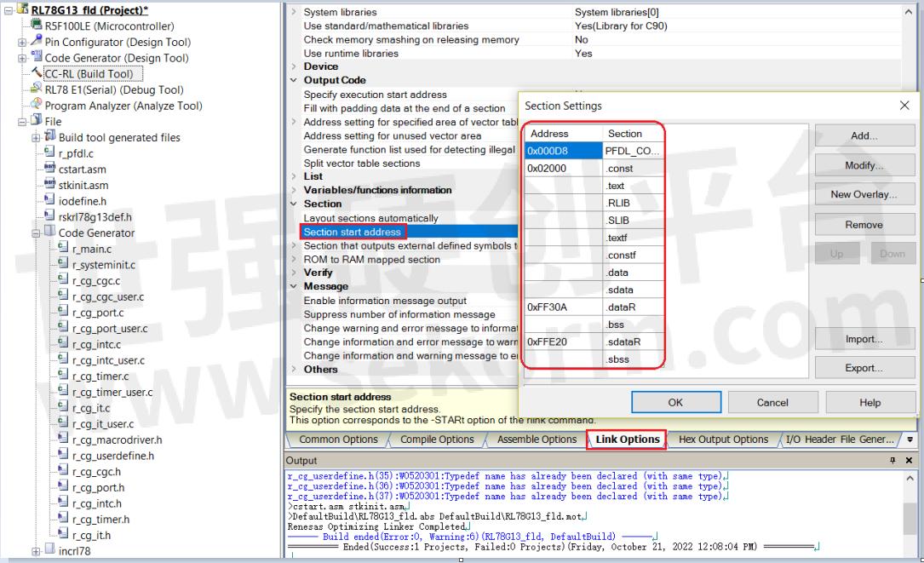Collapse the Output Code property category

[294, 80]
